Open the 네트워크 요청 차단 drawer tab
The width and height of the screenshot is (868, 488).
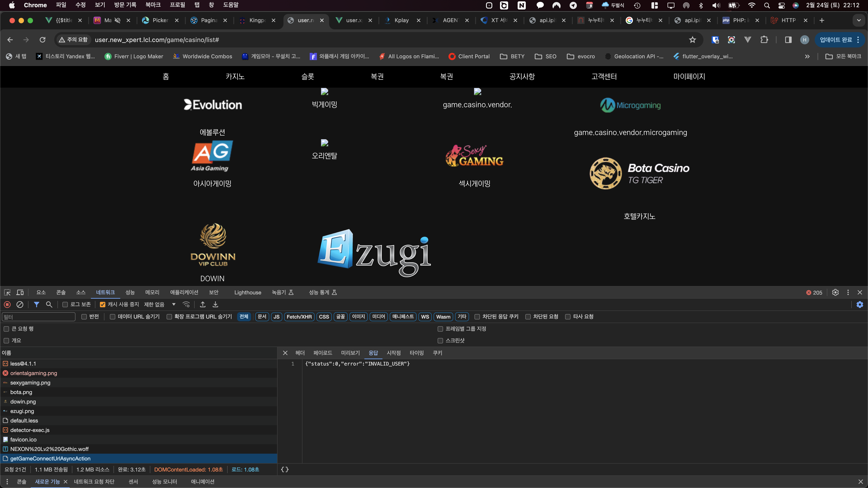[94, 482]
